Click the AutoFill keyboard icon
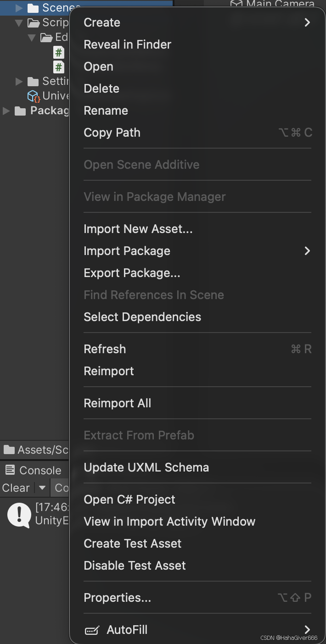The image size is (326, 644). click(92, 630)
